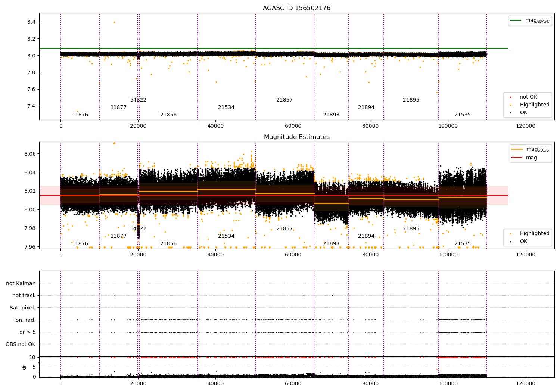Click OBSID label 21895 in top plot

[x=411, y=100]
